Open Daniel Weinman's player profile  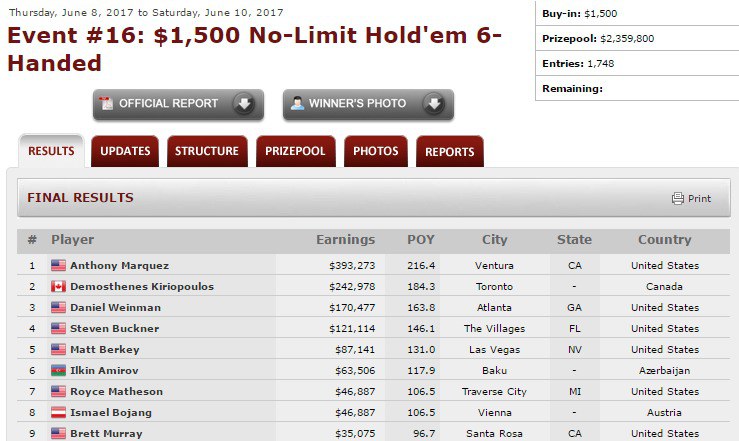114,308
